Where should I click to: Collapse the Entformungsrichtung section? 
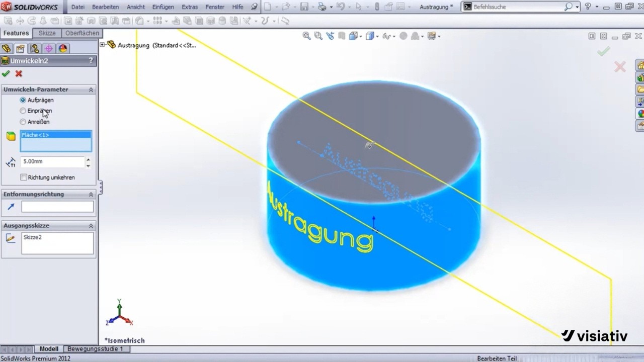[x=91, y=194]
